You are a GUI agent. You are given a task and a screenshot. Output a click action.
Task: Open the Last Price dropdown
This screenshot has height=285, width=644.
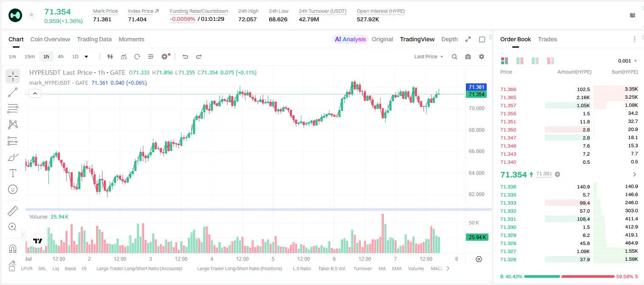428,57
